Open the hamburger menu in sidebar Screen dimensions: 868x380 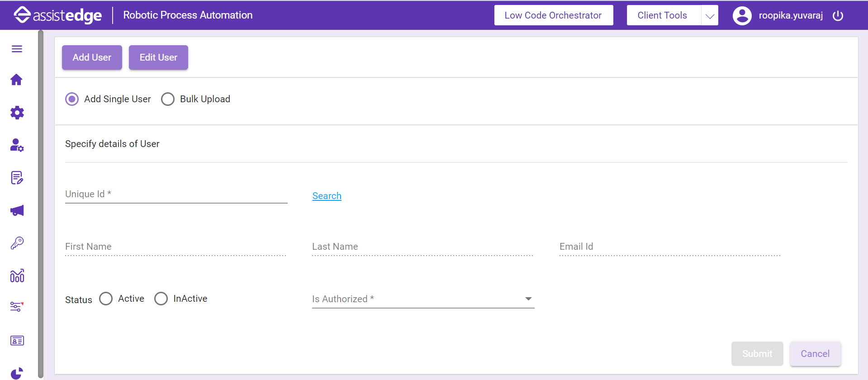(17, 49)
